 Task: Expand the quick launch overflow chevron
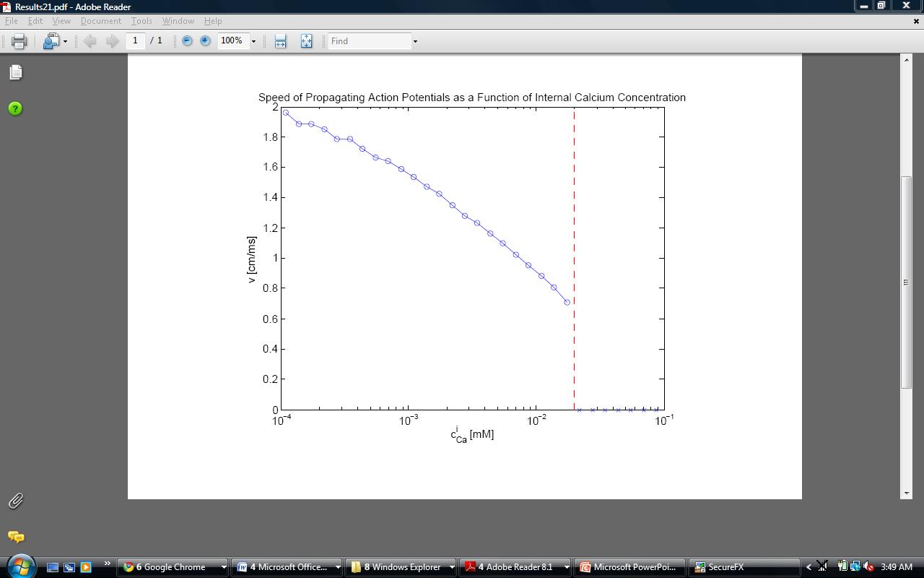pos(107,564)
